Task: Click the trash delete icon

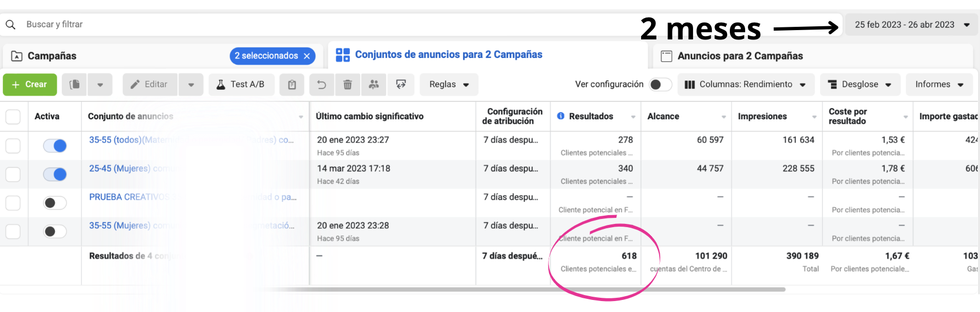Action: click(x=347, y=84)
